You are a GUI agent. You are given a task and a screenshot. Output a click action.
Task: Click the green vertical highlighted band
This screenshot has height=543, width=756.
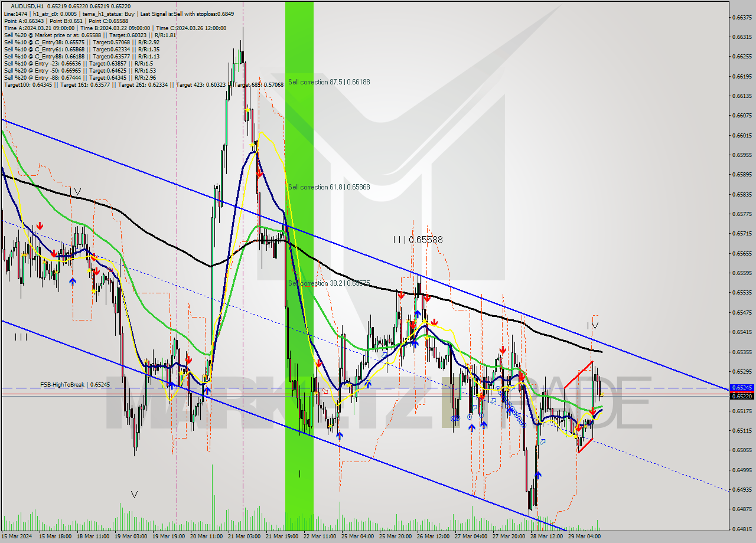point(299,266)
